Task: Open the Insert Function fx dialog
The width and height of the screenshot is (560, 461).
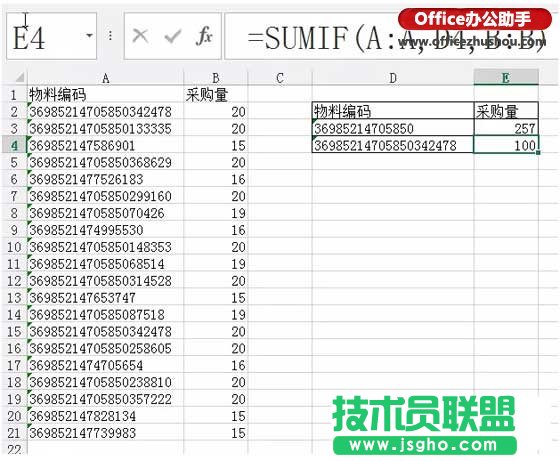Action: pyautogui.click(x=204, y=36)
